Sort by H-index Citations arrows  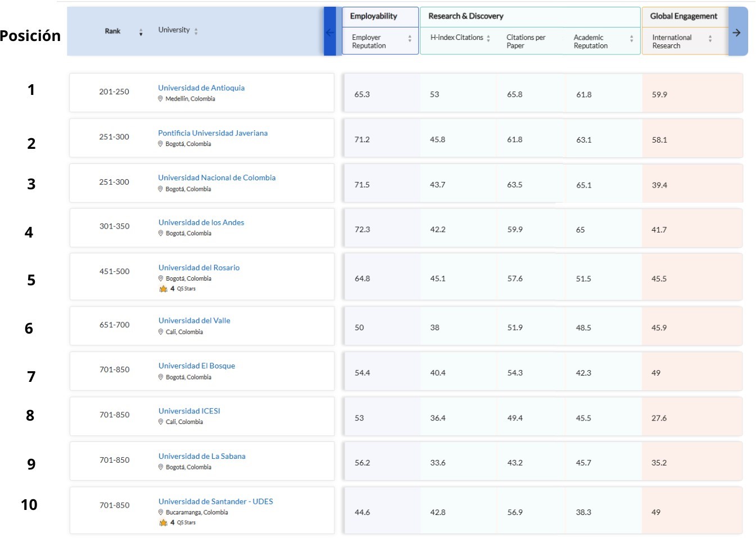(488, 38)
